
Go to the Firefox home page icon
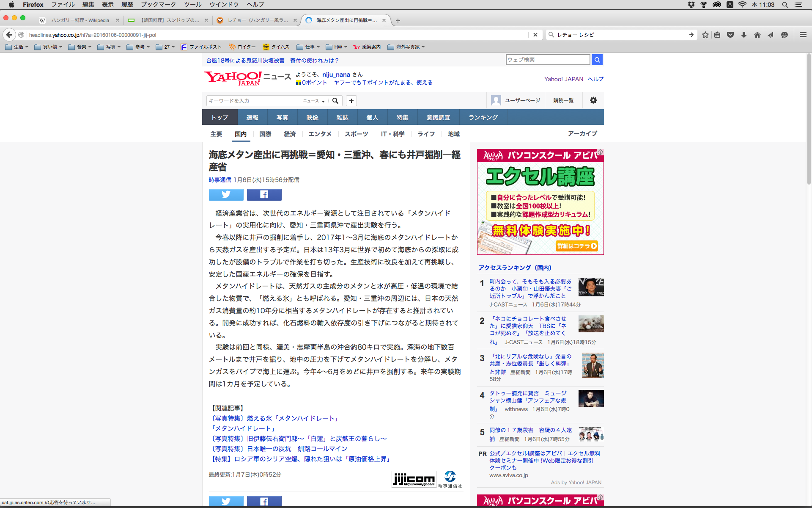click(x=757, y=35)
